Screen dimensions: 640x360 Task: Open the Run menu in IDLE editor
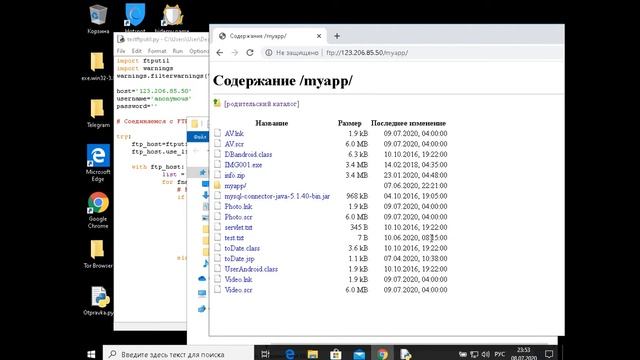click(178, 51)
